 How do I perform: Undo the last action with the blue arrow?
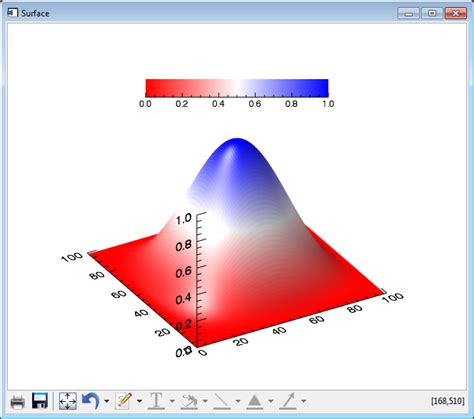(91, 400)
